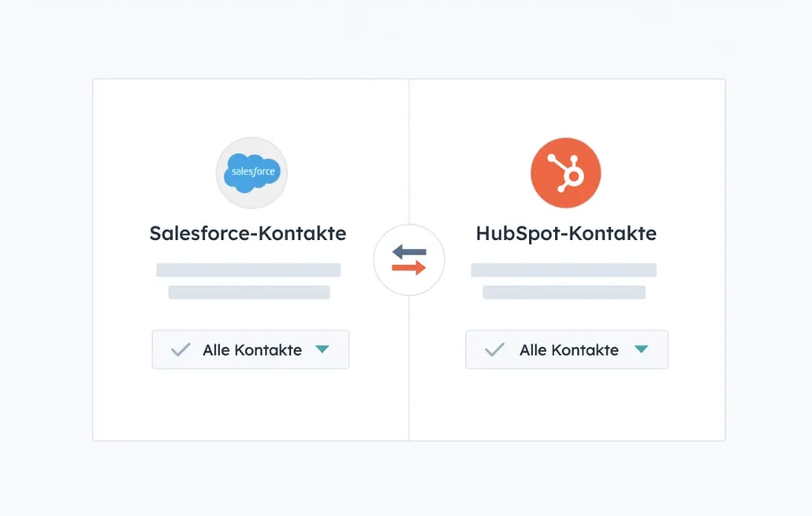Click the blue left-pointing sync arrow

point(409,252)
